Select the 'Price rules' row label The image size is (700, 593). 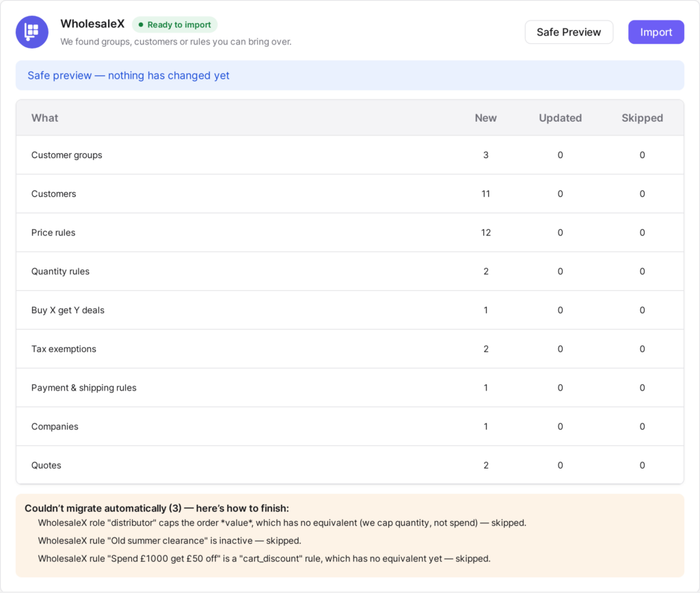pos(53,233)
